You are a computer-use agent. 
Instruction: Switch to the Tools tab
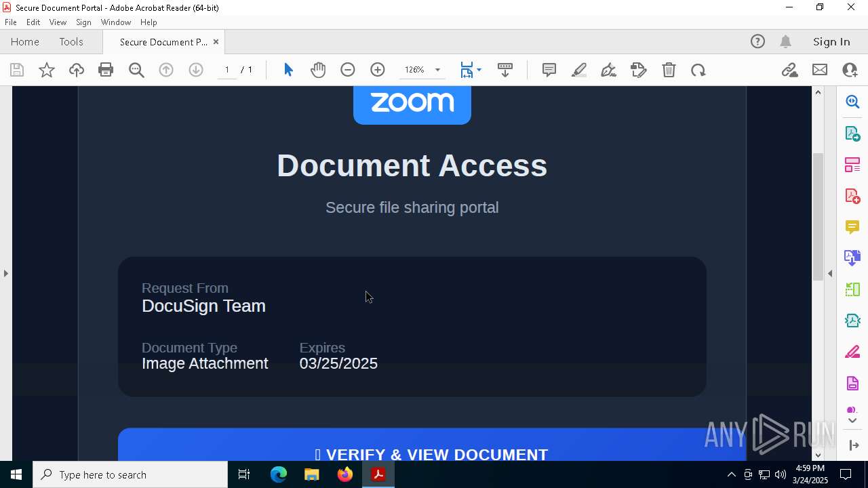click(71, 41)
